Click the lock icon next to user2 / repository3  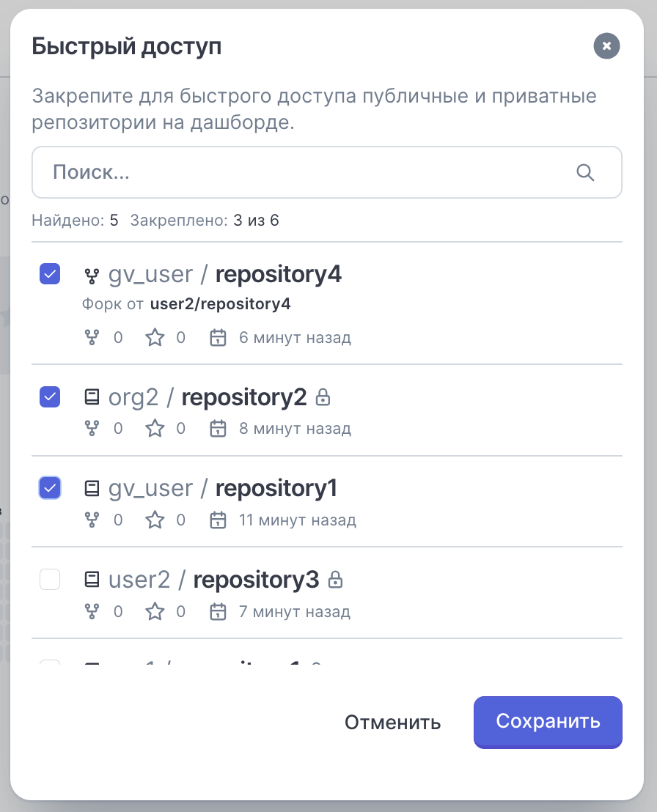click(335, 580)
